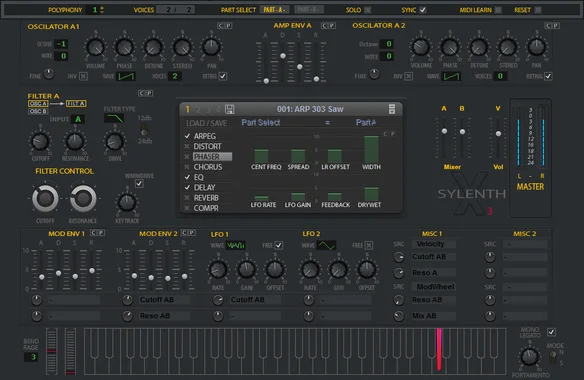This screenshot has width=584, height=380.
Task: Flip the Mode N/S switch
Action: (x=553, y=357)
